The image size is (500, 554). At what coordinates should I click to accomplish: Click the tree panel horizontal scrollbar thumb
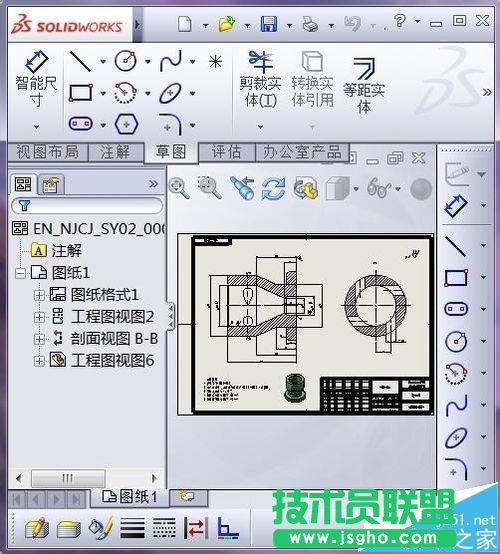click(68, 478)
